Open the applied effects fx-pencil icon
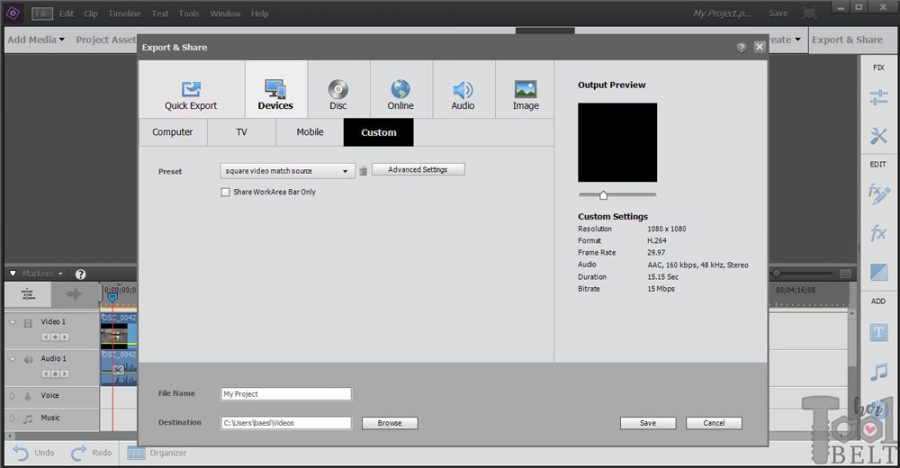This screenshot has height=468, width=900. click(x=879, y=194)
